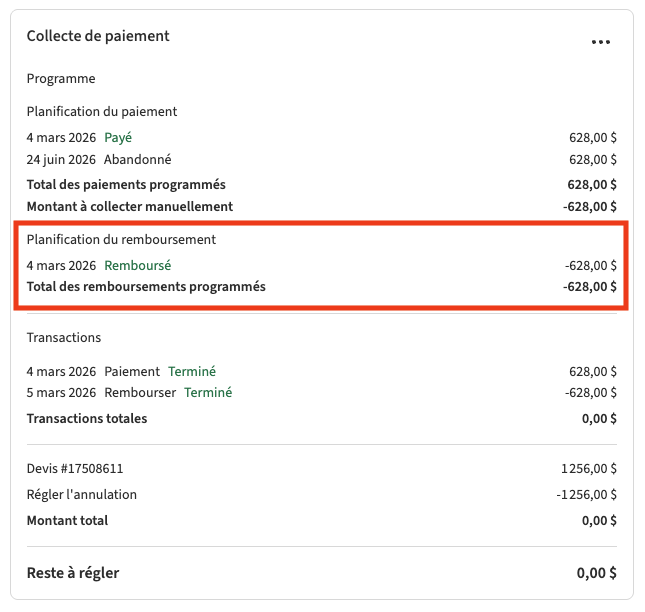Viewport: 645px width, 612px height.
Task: Click the "Planification du paiement" section title
Action: [102, 112]
